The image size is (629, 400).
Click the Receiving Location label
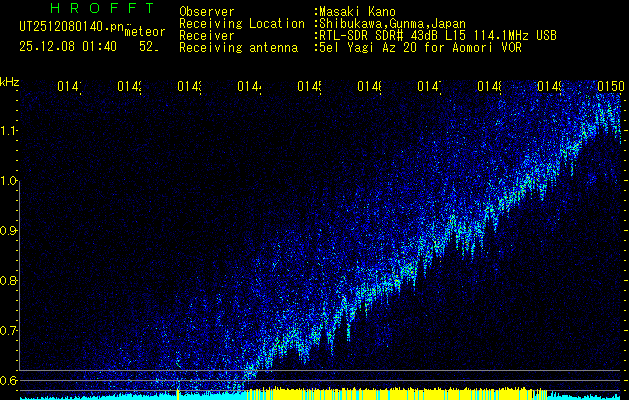(242, 24)
